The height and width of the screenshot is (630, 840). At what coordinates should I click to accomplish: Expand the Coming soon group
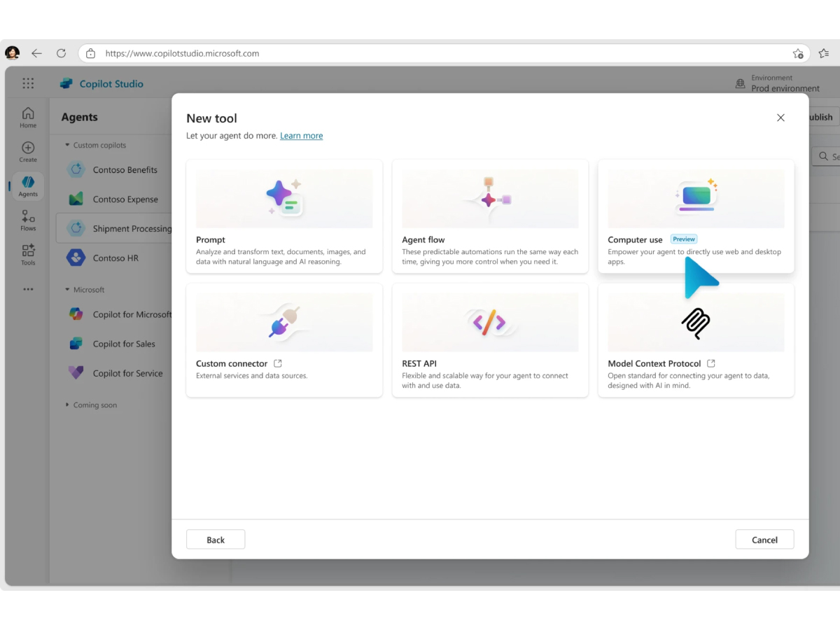[x=67, y=405]
